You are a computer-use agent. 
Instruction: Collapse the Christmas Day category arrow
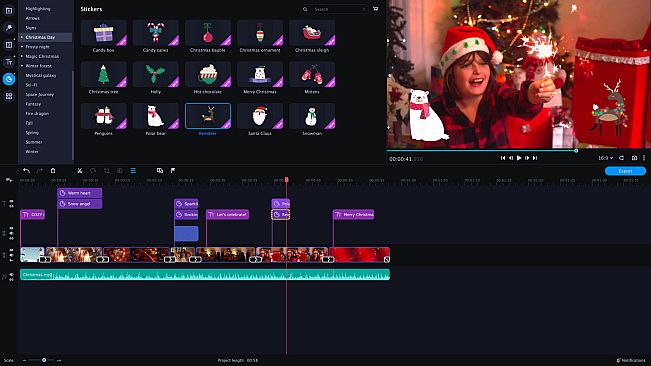tap(22, 37)
